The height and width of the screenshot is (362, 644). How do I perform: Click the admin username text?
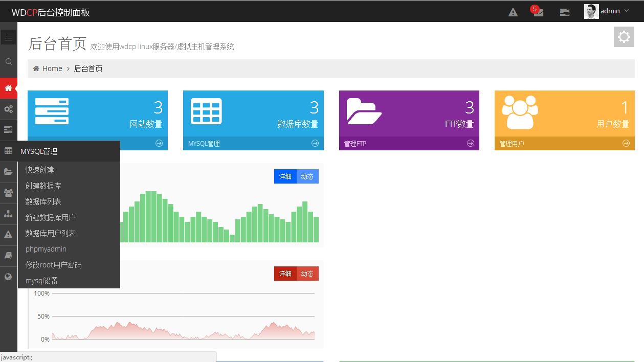610,11
